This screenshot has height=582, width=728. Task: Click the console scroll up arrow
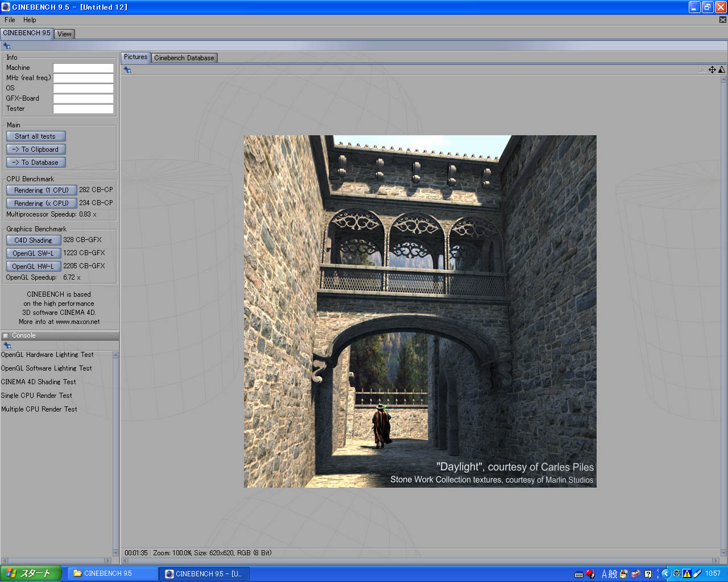pyautogui.click(x=116, y=355)
